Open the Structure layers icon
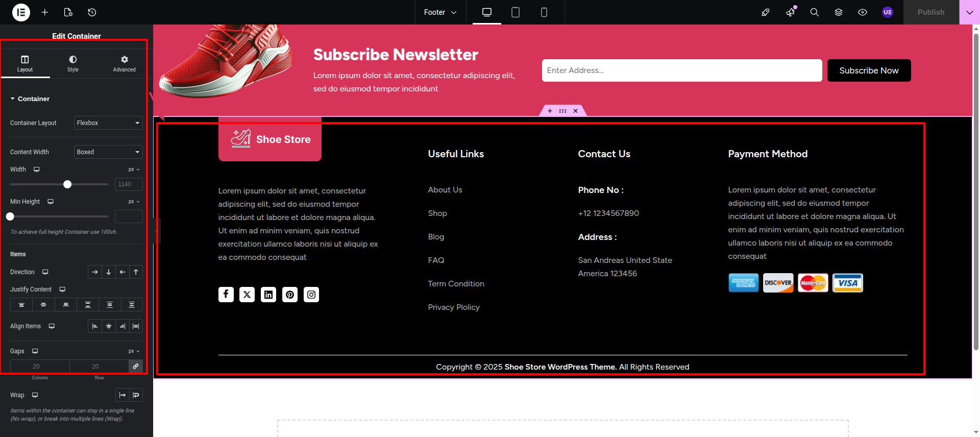 (x=838, y=12)
